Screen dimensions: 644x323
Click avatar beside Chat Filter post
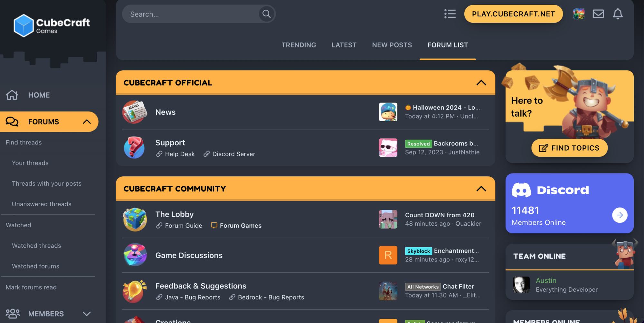point(388,291)
